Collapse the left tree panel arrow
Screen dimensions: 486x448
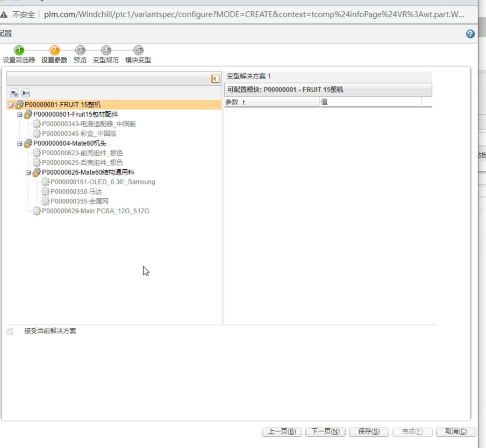pyautogui.click(x=215, y=78)
